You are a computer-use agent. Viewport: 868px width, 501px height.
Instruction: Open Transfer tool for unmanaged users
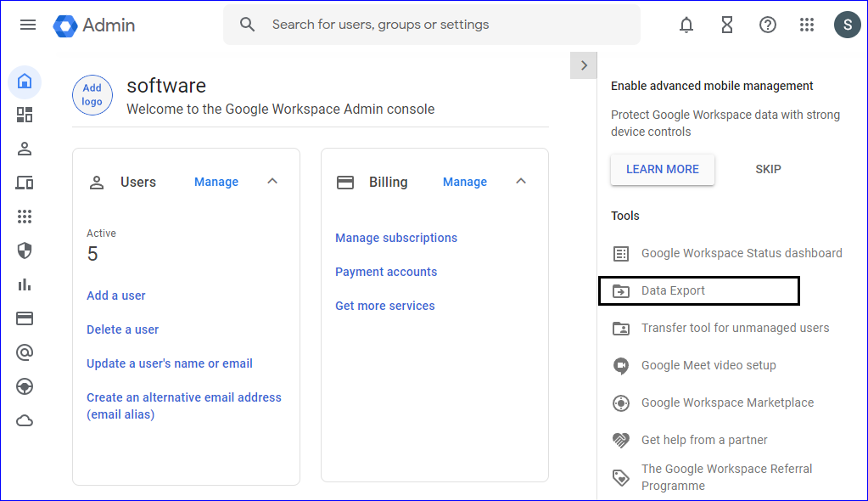click(735, 328)
